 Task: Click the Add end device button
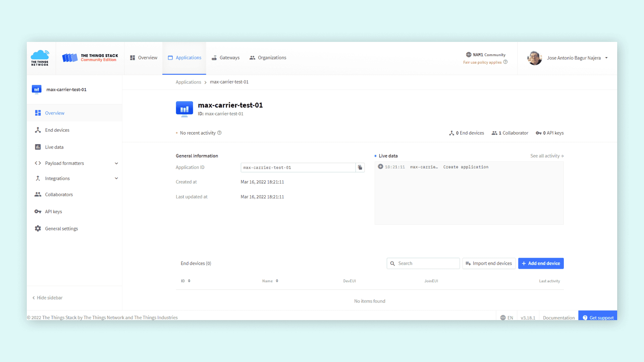click(x=541, y=263)
